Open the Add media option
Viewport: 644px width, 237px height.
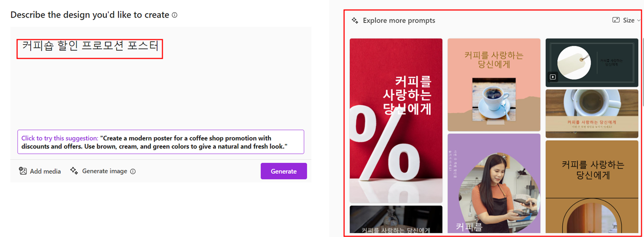pos(40,171)
